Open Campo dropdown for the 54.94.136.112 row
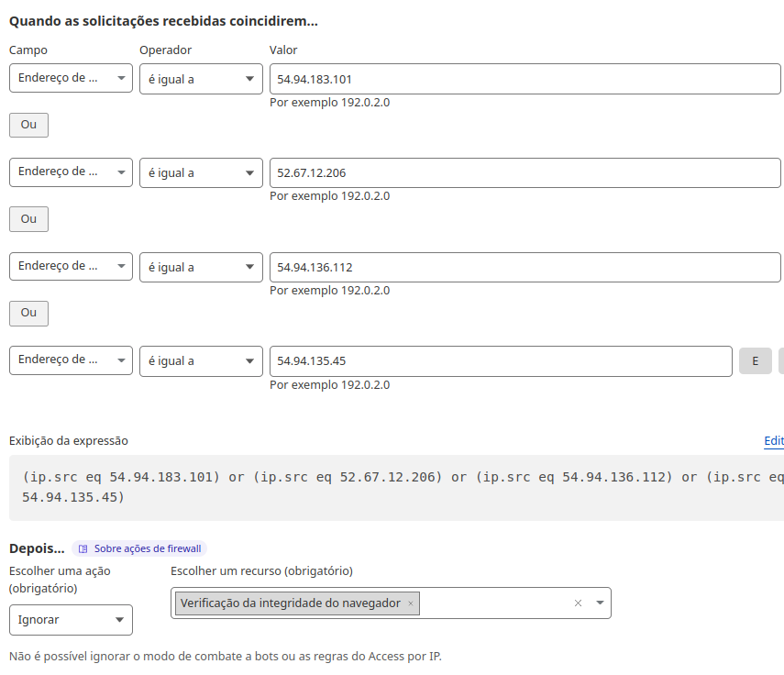Screen dimensions: 784x675 tap(71, 266)
